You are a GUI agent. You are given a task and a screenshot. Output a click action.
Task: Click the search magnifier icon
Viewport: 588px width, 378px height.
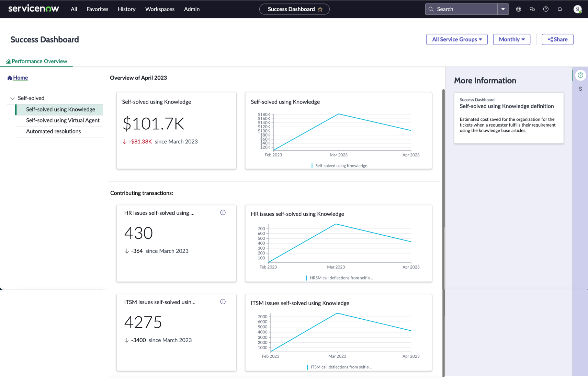point(431,9)
